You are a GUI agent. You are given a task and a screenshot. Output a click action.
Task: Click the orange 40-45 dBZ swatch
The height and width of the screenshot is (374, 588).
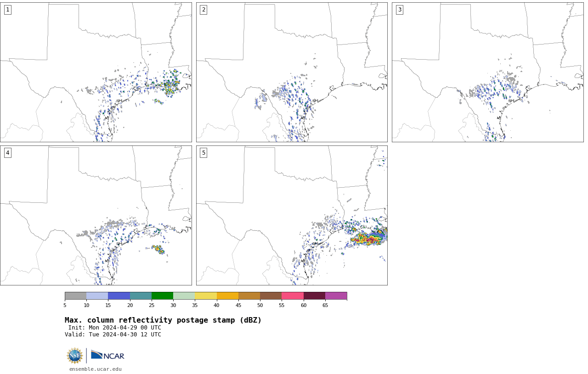[227, 296]
